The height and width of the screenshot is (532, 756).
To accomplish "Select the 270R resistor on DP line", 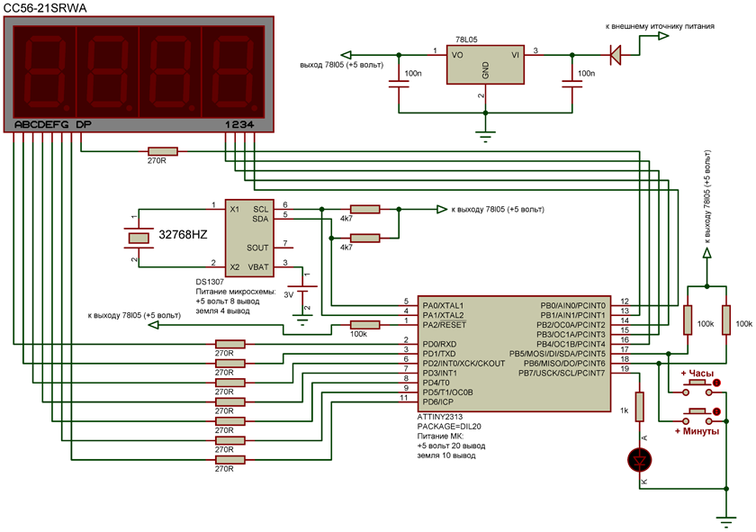I will [163, 151].
